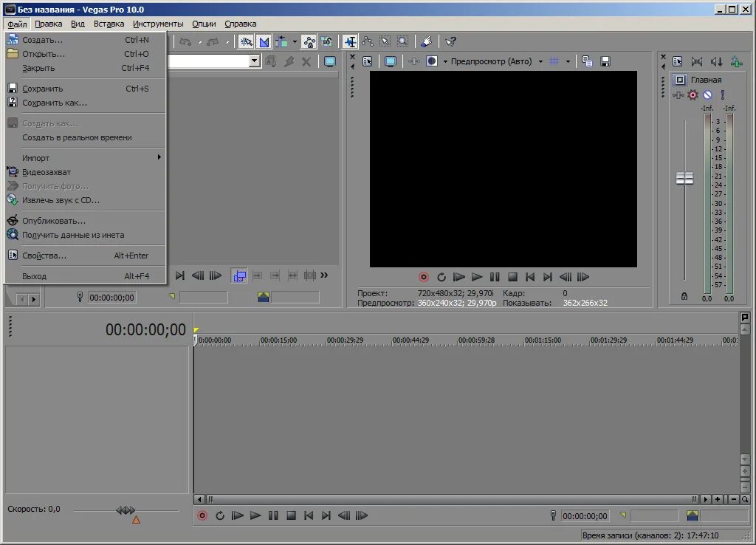
Task: Save preview snapshot to file
Action: click(605, 62)
